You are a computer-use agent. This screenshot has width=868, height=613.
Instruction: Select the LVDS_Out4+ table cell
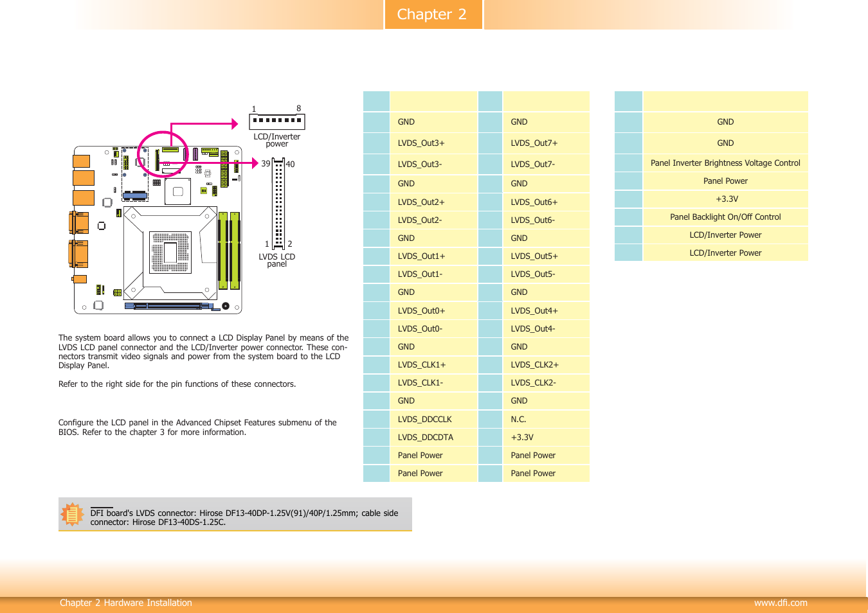(x=547, y=311)
